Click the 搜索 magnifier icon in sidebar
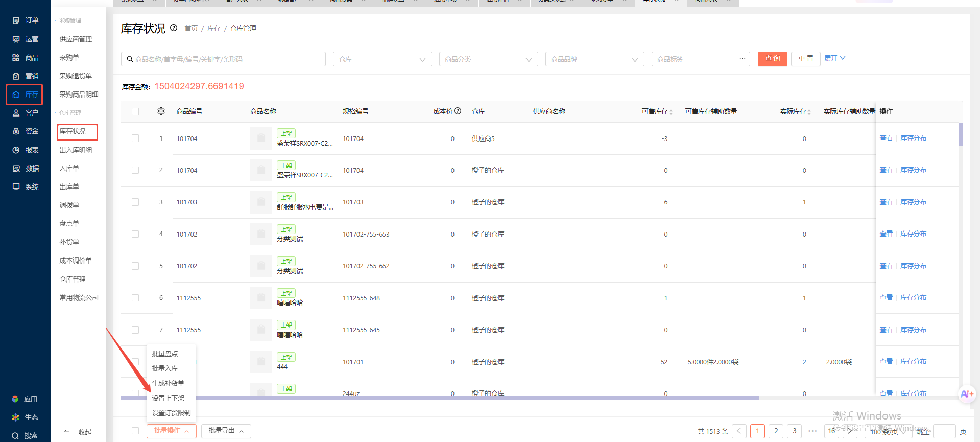Screen dimensions: 980x442 pos(15,436)
